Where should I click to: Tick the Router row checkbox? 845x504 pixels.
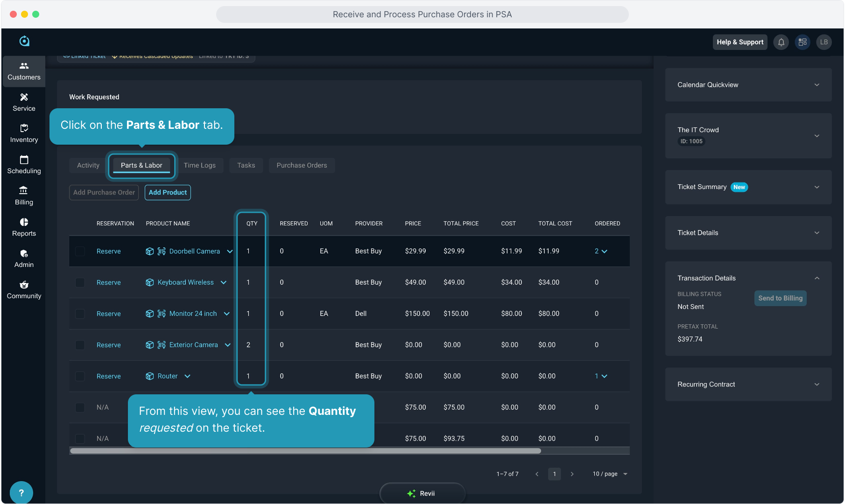pyautogui.click(x=80, y=376)
